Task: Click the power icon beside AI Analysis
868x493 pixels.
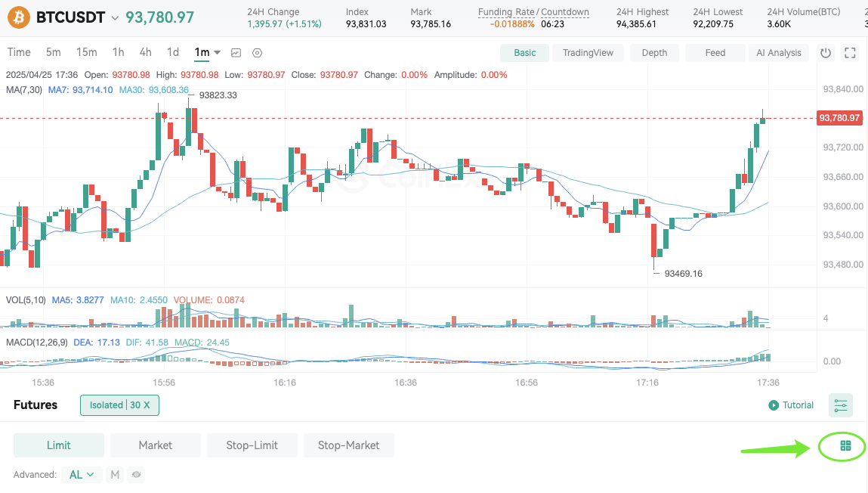Action: click(x=826, y=53)
